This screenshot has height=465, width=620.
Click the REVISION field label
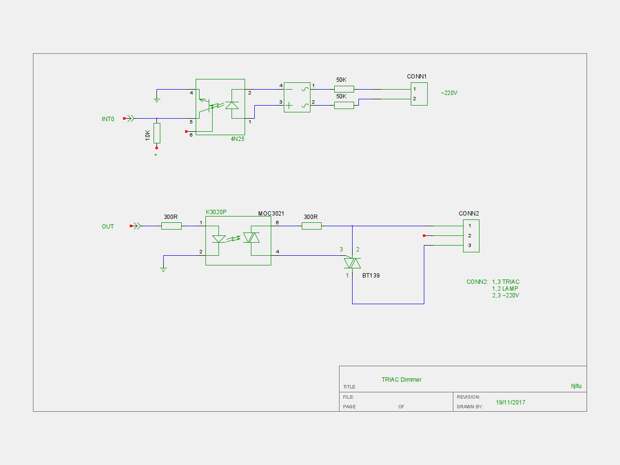tap(468, 397)
